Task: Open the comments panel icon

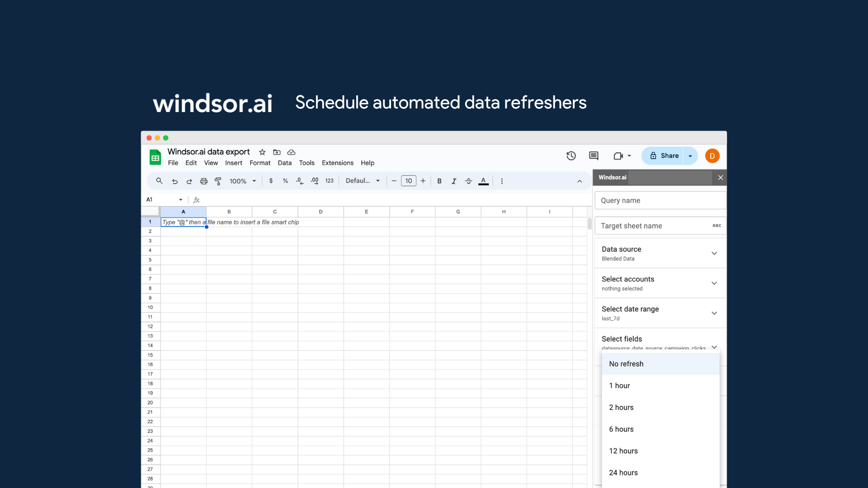Action: [x=594, y=156]
